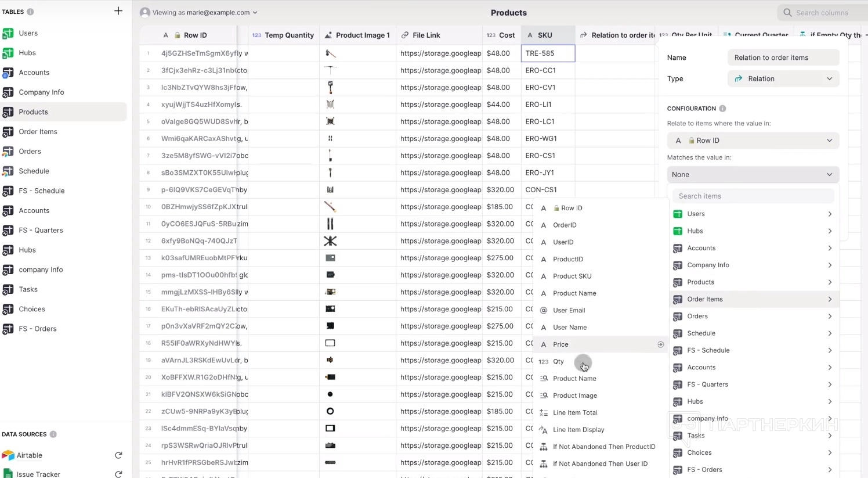
Task: Refresh the Issue Tracker data source
Action: pyautogui.click(x=118, y=474)
